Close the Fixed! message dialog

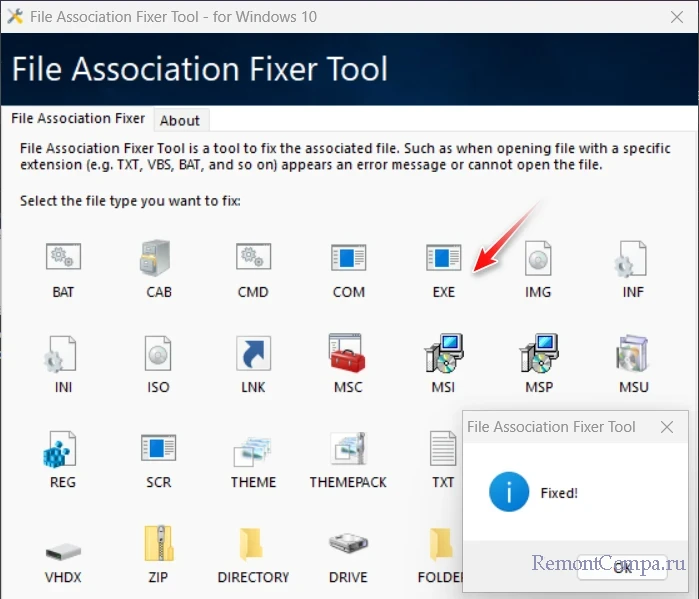667,427
